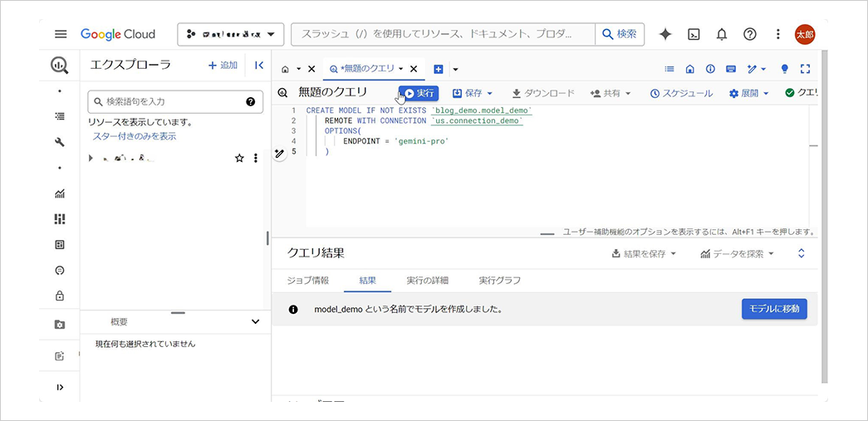Image resolution: width=868 pixels, height=421 pixels.
Task: Click the 検索 search button
Action: tap(620, 34)
